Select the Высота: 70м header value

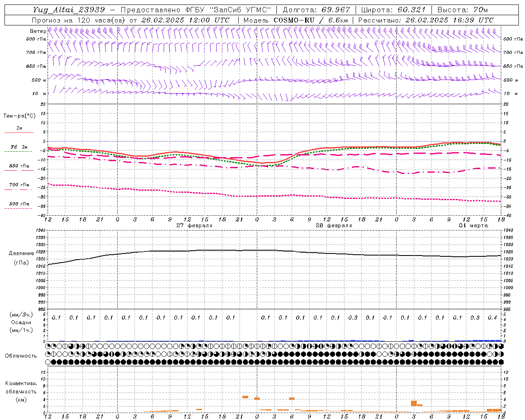(462, 10)
